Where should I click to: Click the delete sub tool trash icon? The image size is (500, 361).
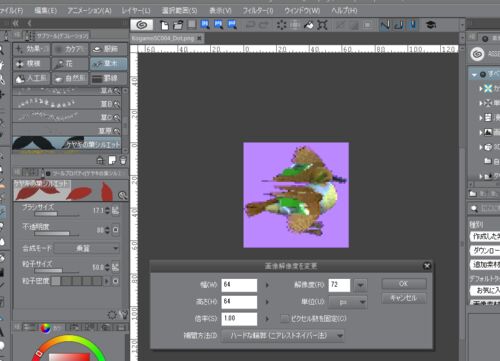coord(123,160)
